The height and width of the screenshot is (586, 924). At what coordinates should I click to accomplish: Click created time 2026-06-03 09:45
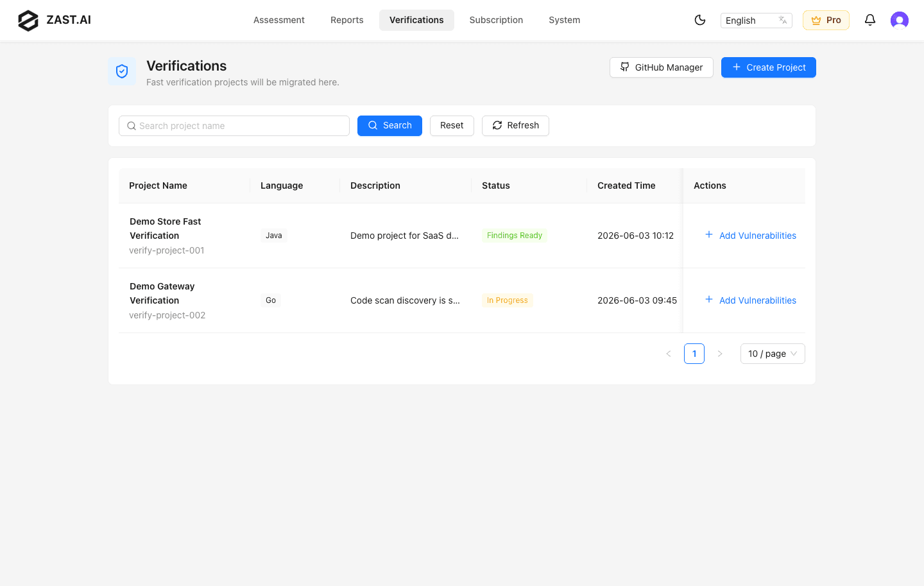[x=637, y=300]
